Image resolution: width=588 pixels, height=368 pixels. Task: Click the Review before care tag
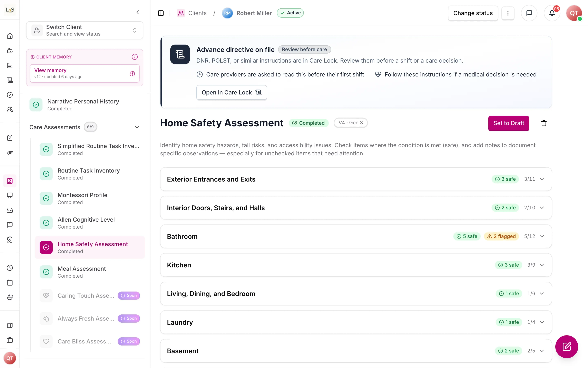(x=304, y=49)
